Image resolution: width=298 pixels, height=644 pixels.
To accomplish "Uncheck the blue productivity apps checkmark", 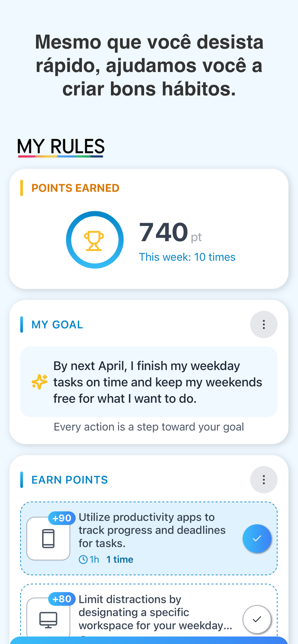I will coord(257,539).
